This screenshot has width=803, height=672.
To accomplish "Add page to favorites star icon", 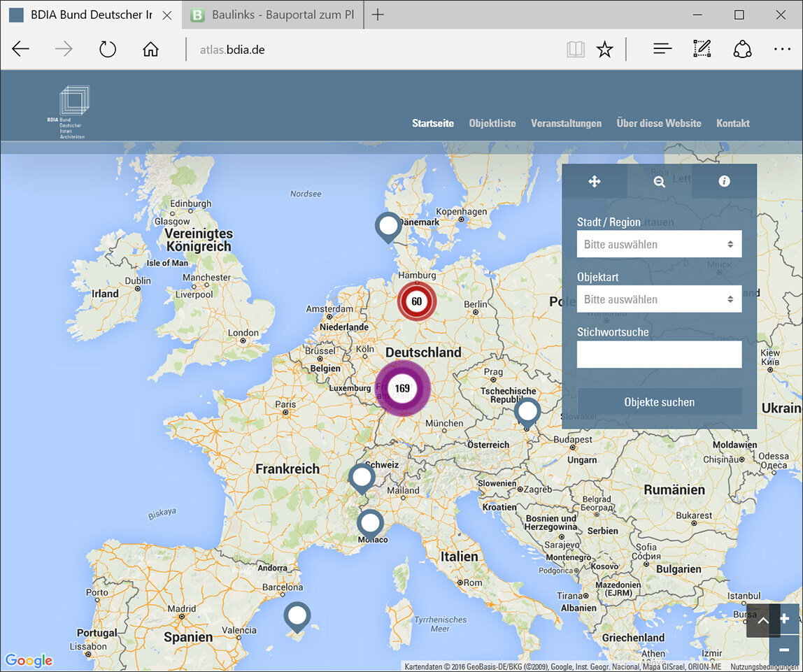I will coord(605,50).
